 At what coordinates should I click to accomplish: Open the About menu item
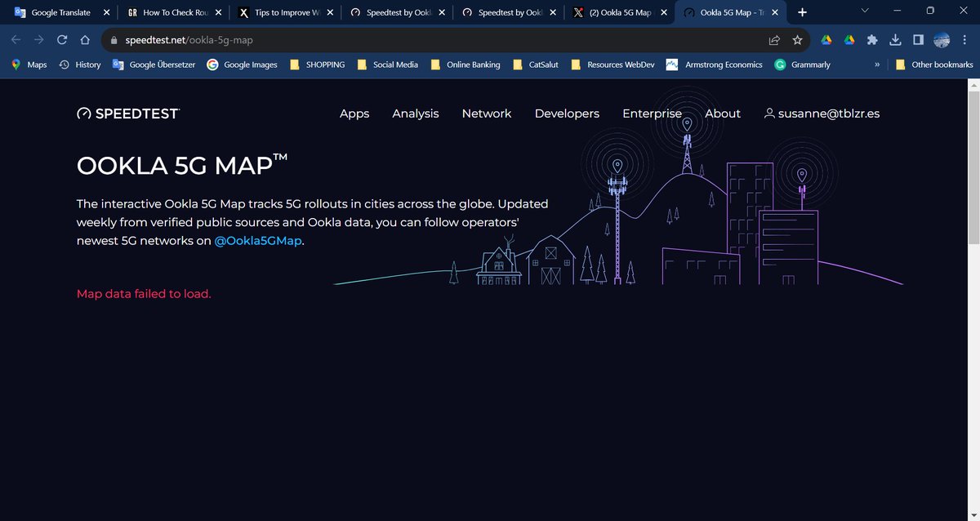click(723, 114)
